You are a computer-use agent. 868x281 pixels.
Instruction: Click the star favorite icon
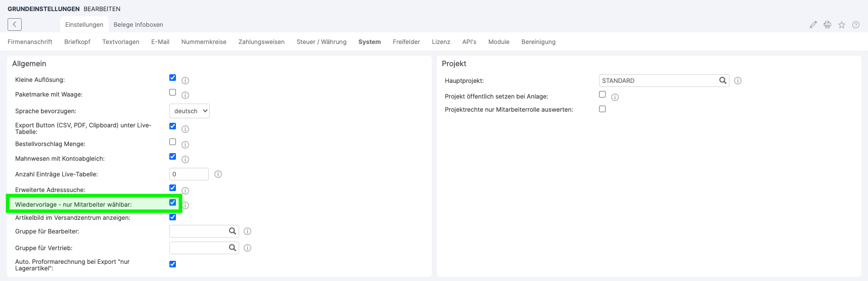click(841, 25)
